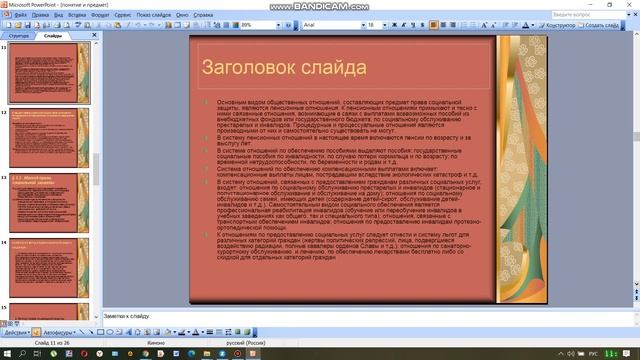
Task: Open the zoom percentage dropdown
Action: (278, 25)
